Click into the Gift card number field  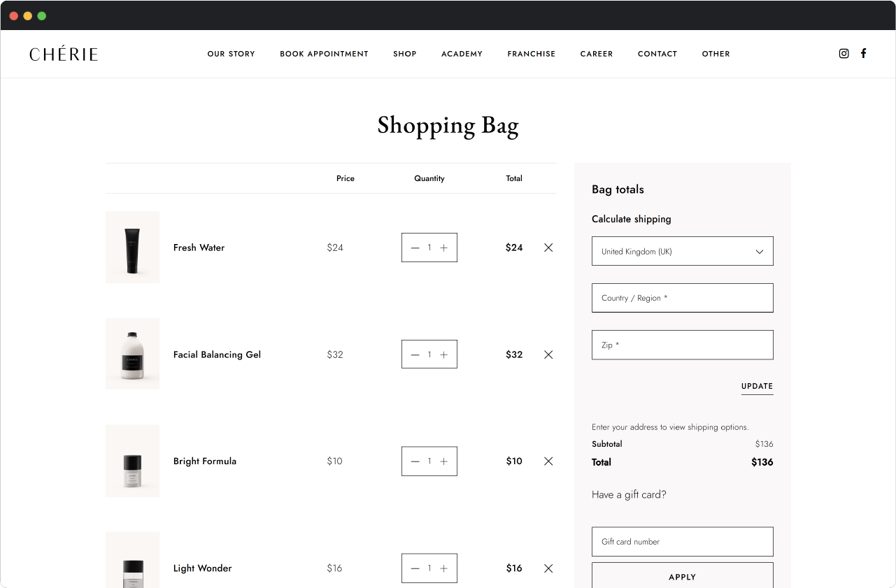tap(682, 542)
